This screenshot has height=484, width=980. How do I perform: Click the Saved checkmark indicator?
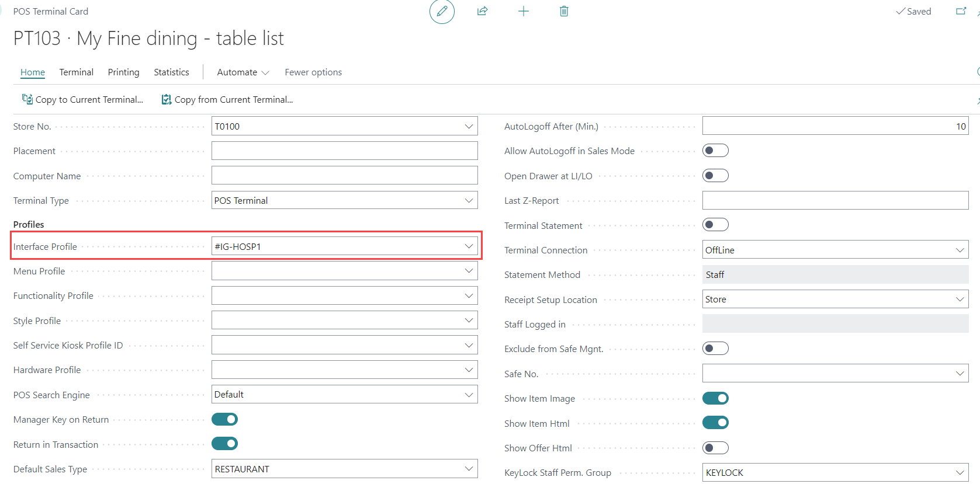tap(913, 11)
